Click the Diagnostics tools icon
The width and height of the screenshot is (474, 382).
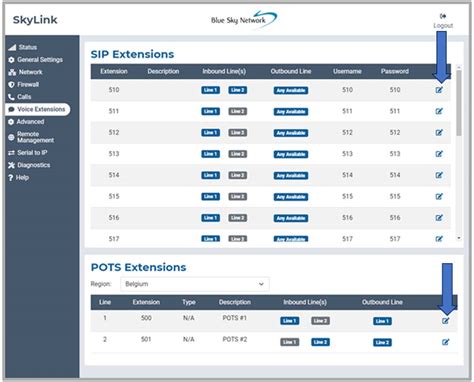pyautogui.click(x=12, y=165)
